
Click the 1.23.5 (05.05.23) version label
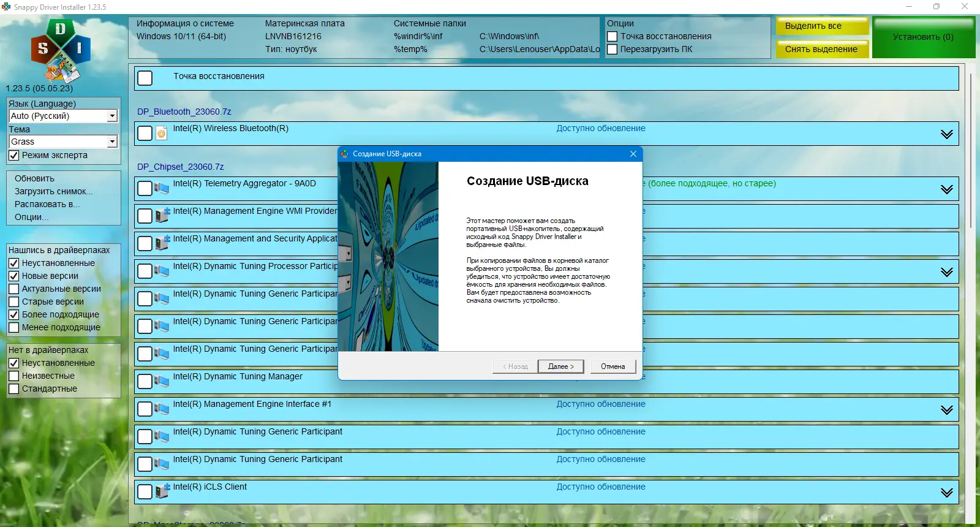click(39, 88)
